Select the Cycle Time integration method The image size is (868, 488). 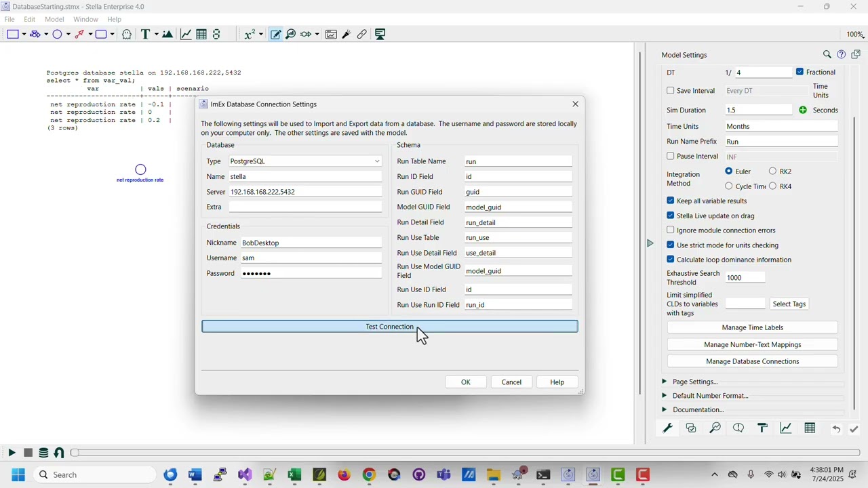tap(729, 186)
